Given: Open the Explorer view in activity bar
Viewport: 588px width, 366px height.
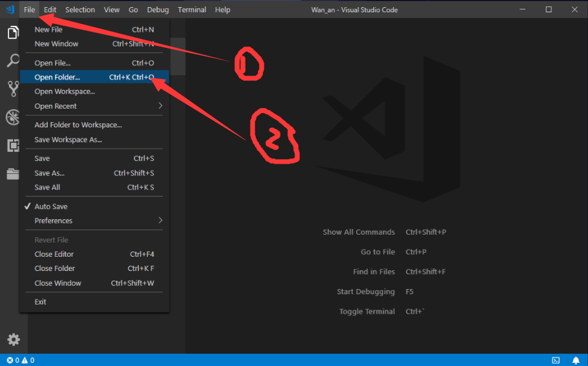Looking at the screenshot, I should (13, 33).
